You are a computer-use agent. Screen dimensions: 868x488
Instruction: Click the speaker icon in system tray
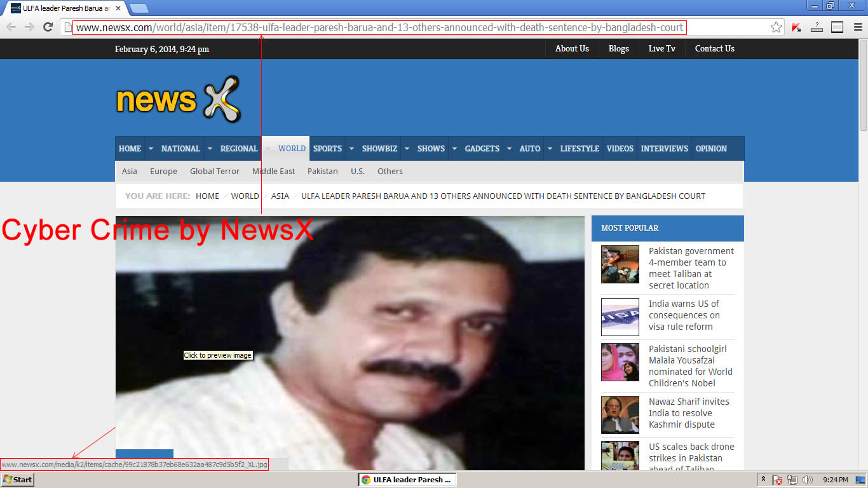pyautogui.click(x=807, y=480)
